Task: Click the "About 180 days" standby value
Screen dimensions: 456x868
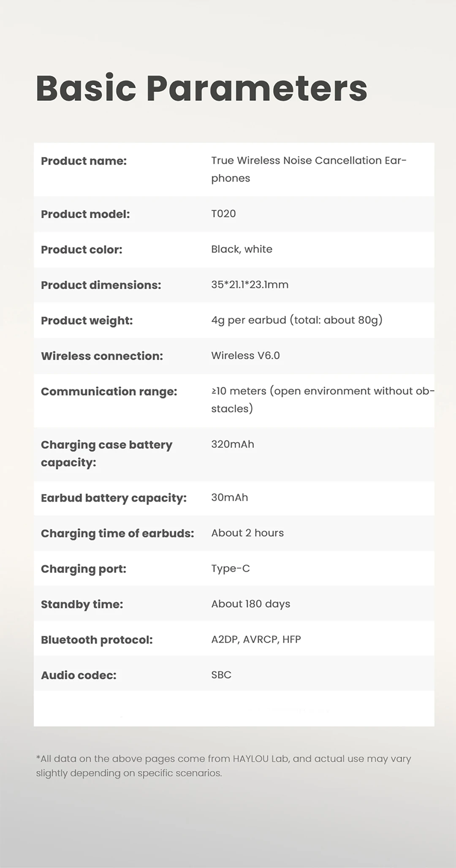Action: (250, 604)
